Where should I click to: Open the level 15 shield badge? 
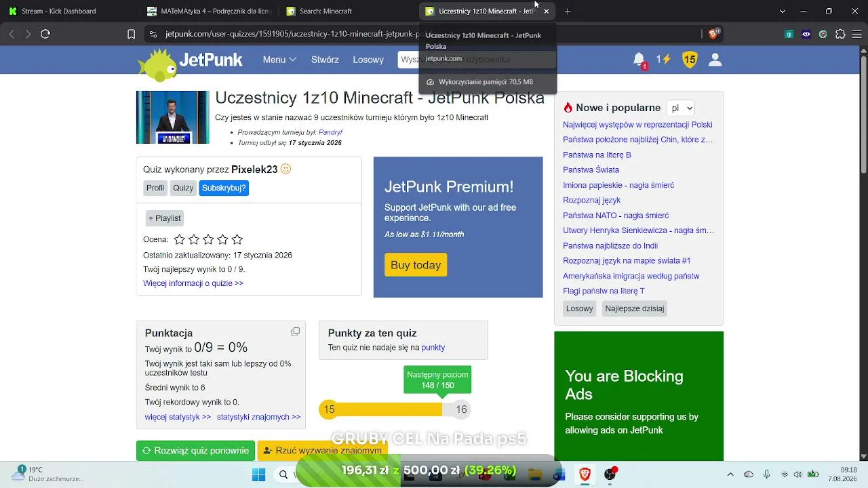pos(690,60)
